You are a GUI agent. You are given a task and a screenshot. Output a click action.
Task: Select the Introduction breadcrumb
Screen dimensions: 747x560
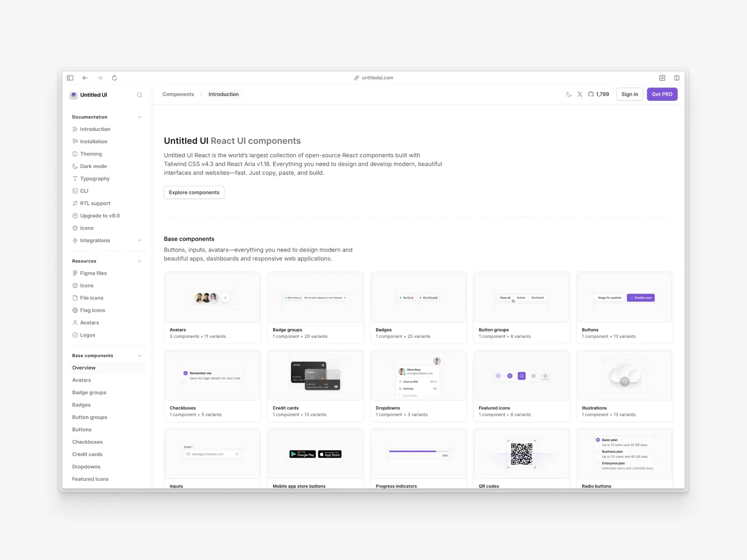(224, 94)
